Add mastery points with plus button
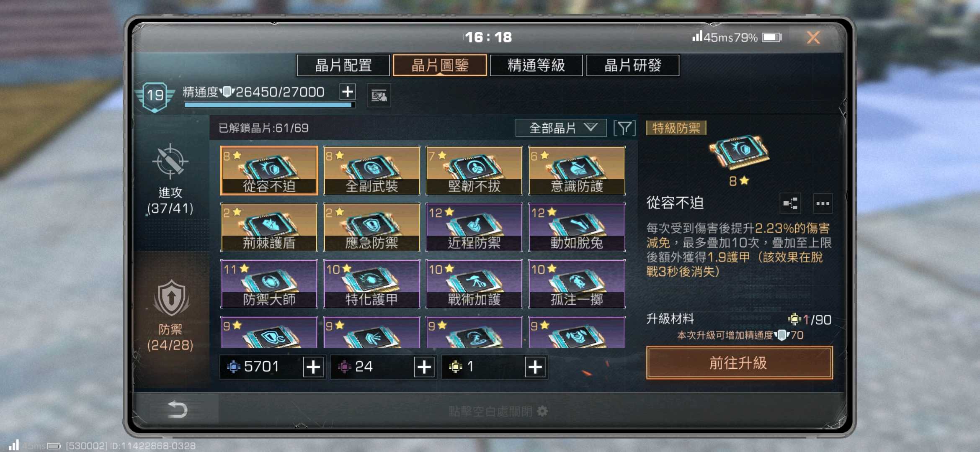 pos(348,92)
